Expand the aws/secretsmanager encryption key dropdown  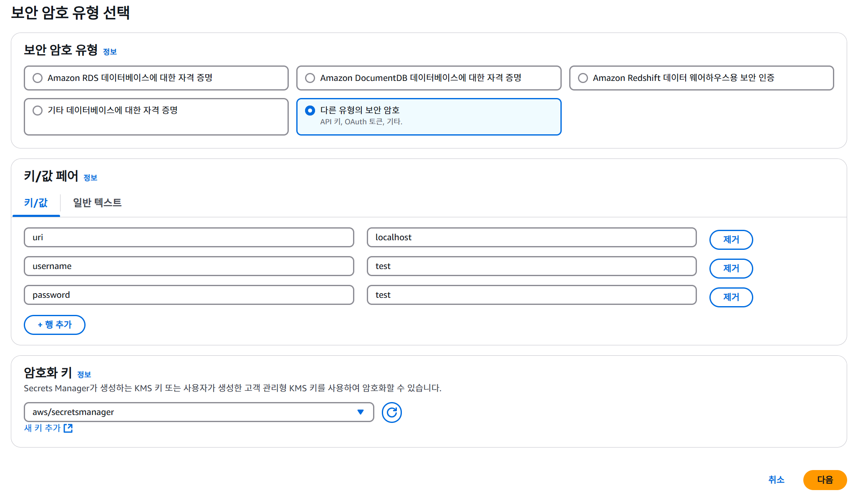coord(199,412)
